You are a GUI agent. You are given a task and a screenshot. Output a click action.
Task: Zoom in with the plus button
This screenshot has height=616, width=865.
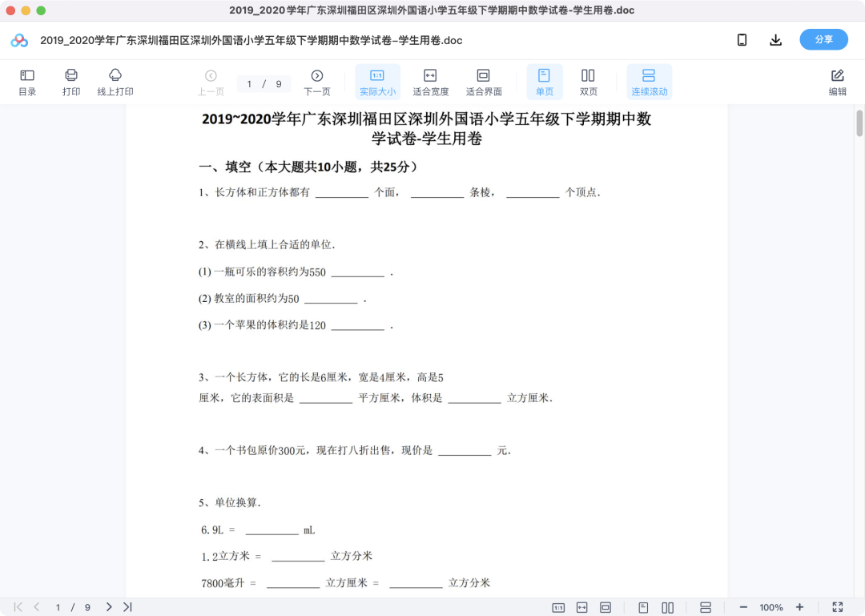click(x=799, y=607)
